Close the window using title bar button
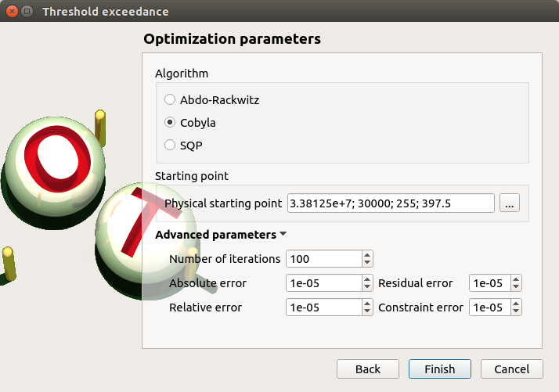The image size is (559, 392). point(11,12)
